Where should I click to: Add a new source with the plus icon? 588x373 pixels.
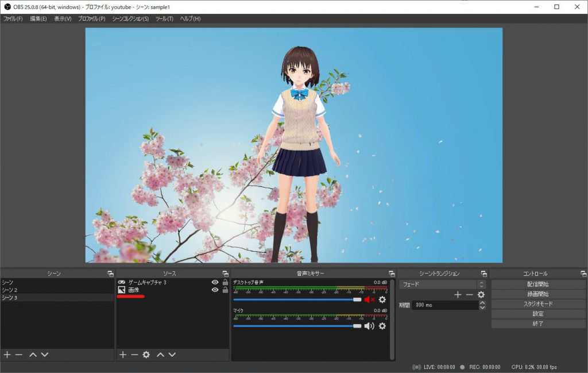point(123,355)
